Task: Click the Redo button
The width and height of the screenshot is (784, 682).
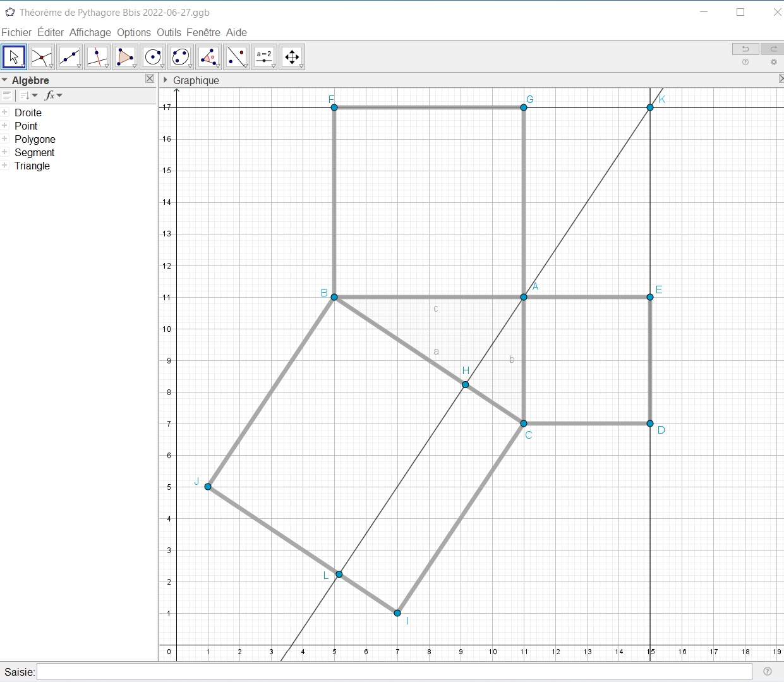Action: (x=773, y=49)
